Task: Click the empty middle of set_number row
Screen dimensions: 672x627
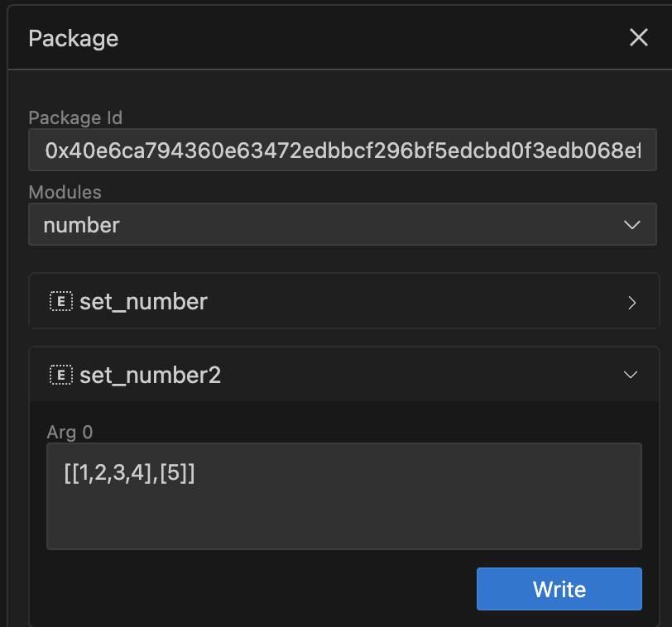Action: [x=414, y=302]
